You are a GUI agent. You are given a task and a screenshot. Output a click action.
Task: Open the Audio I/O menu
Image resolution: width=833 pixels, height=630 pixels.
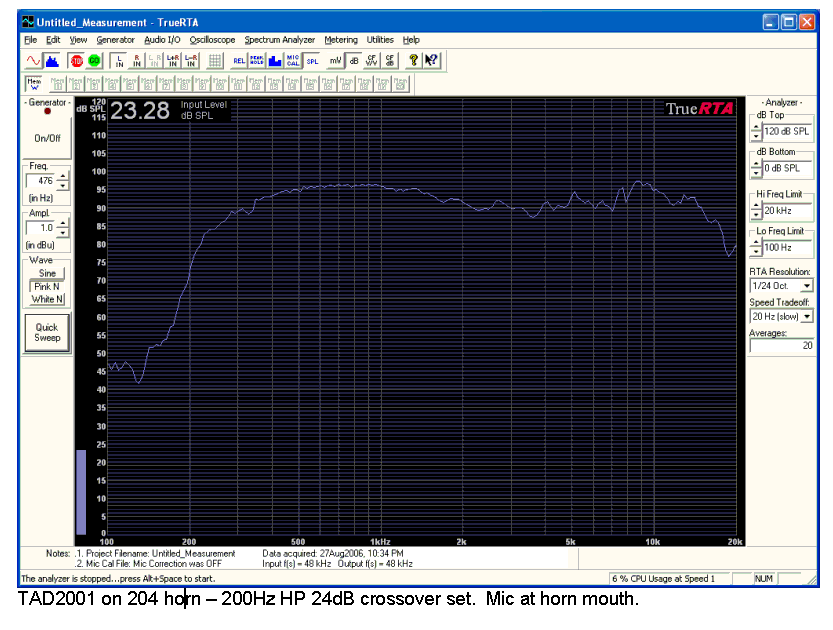[x=162, y=40]
